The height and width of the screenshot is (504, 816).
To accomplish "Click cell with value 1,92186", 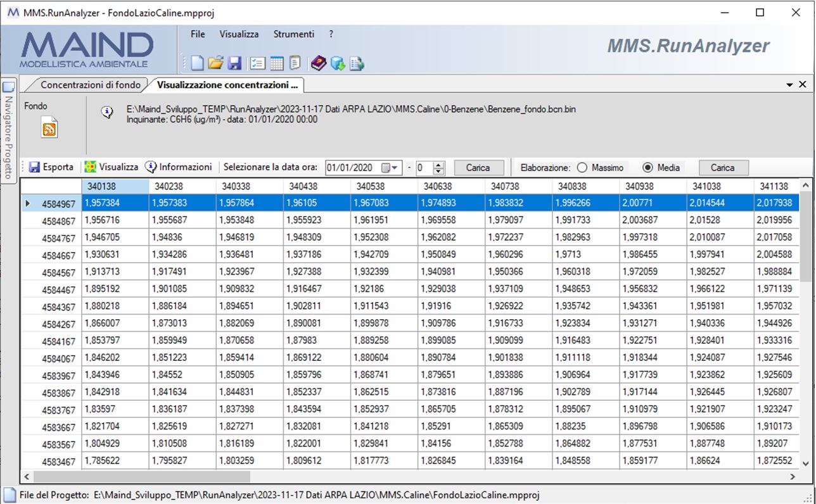I will [385, 289].
